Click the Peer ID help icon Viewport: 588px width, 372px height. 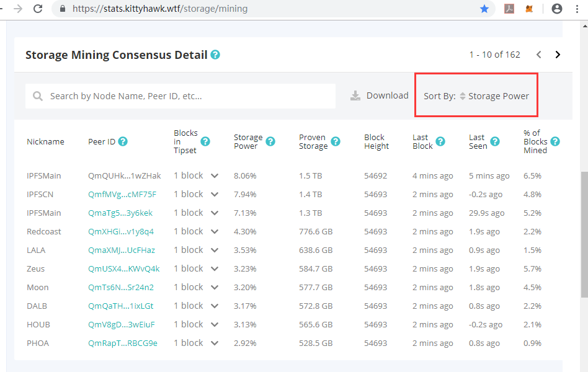coord(123,141)
